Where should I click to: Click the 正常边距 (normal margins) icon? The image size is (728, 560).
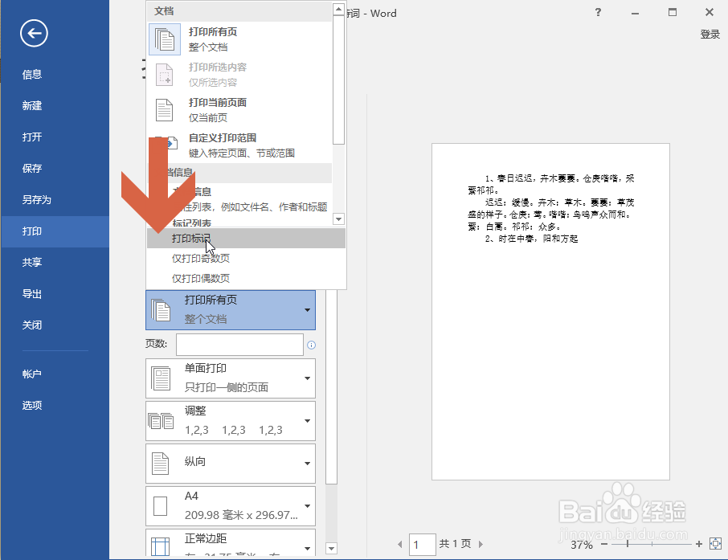[x=162, y=546]
